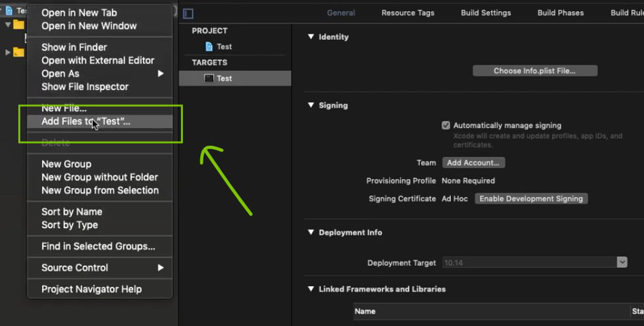Click the Name column header

(365, 311)
